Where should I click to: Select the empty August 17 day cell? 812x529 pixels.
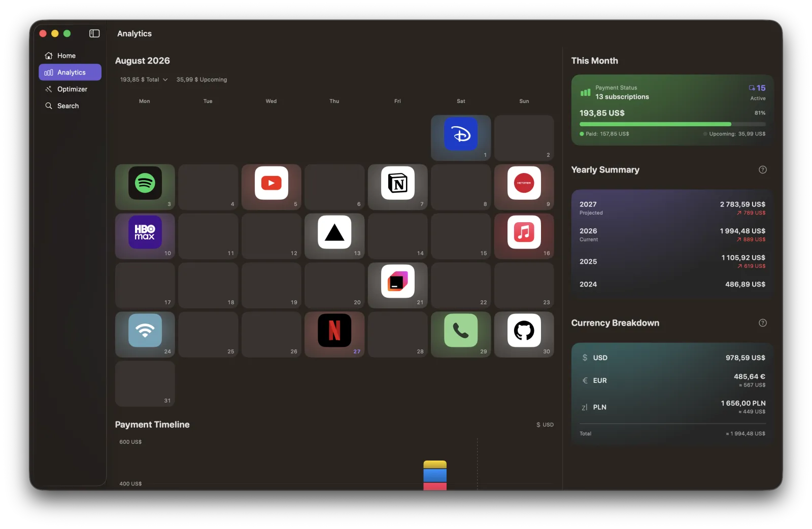click(x=145, y=286)
